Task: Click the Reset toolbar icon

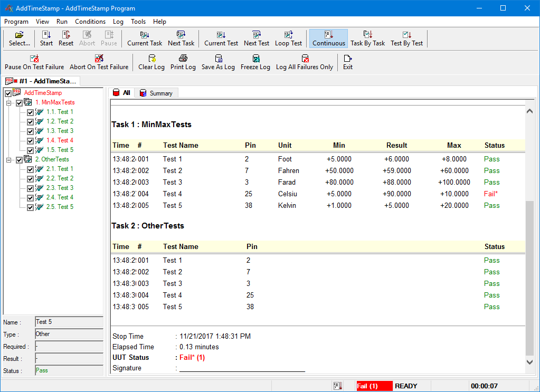Action: point(66,39)
